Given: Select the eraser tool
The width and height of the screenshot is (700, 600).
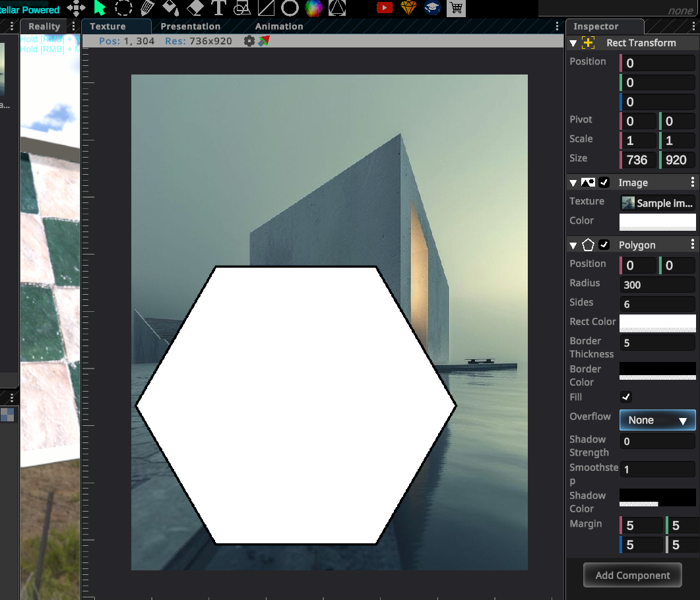Looking at the screenshot, I should click(x=195, y=8).
